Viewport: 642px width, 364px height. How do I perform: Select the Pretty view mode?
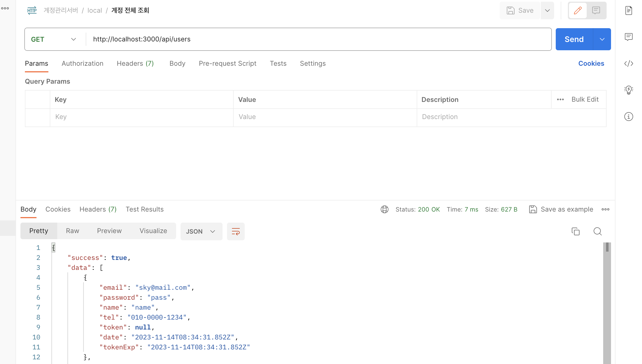click(39, 231)
